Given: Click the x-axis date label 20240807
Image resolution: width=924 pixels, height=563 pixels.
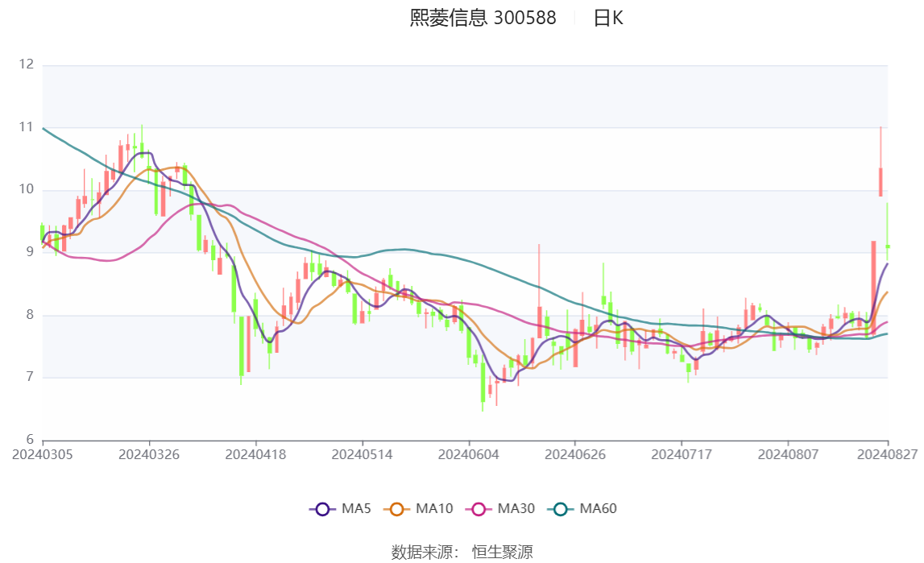Looking at the screenshot, I should point(788,454).
